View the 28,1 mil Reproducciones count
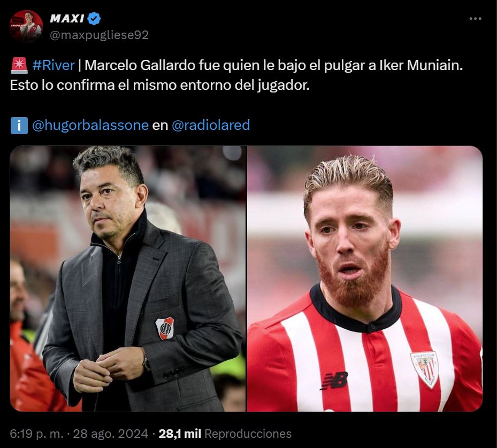Viewport: 497px width, 448px height. pos(225,434)
